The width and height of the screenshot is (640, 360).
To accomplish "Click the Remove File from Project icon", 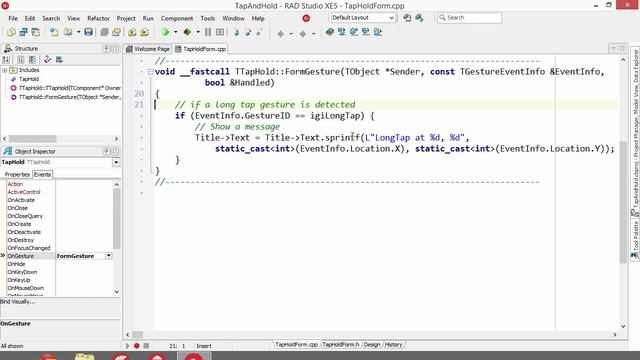I will pyautogui.click(x=144, y=32).
